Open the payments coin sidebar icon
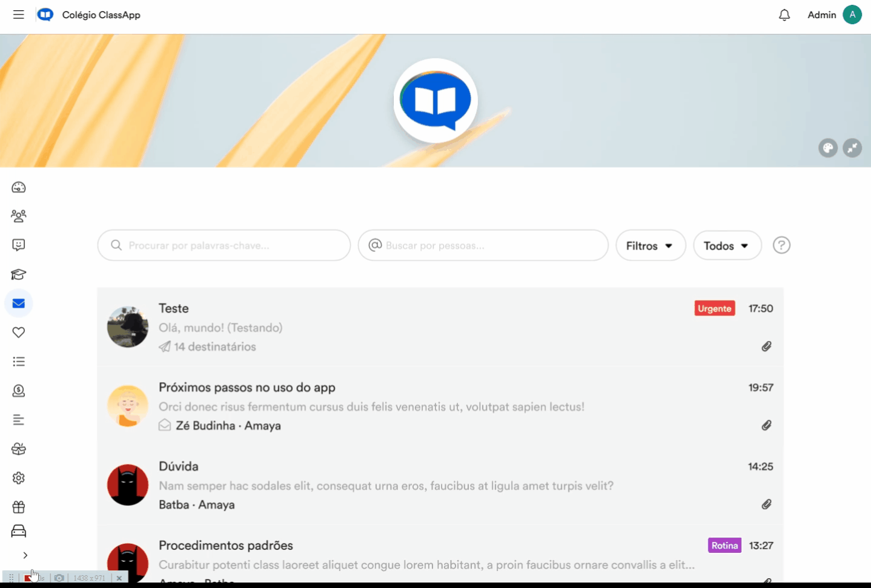This screenshot has height=588, width=871. tap(19, 391)
